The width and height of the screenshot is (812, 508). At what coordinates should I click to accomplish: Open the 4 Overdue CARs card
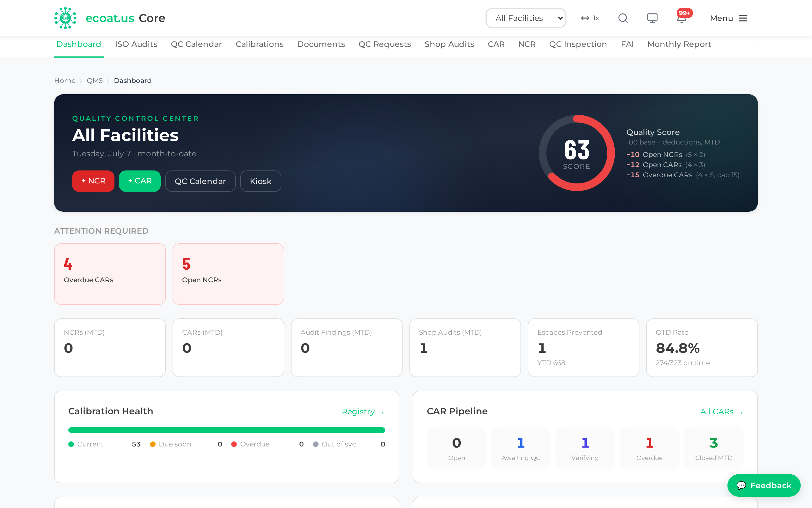click(110, 274)
